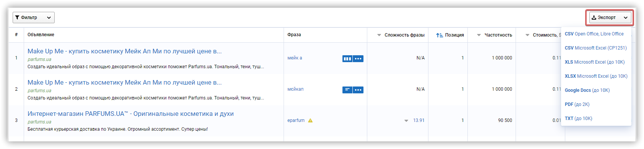
Task: Click sort arrow beside Частотность
Action: [x=479, y=35]
